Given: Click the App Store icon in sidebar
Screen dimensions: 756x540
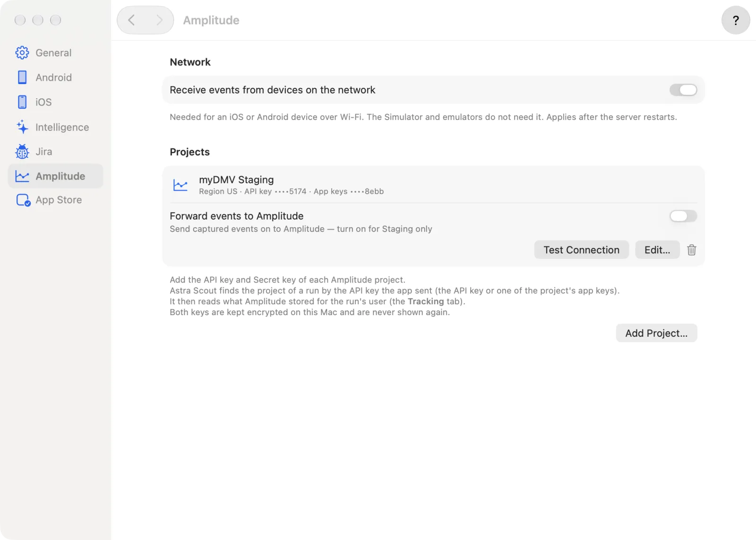Looking at the screenshot, I should tap(23, 200).
